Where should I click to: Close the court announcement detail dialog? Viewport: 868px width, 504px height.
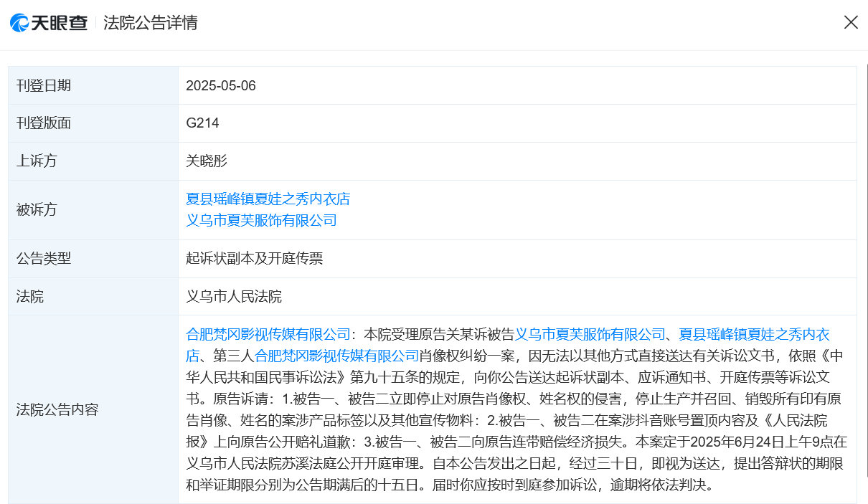tap(851, 22)
